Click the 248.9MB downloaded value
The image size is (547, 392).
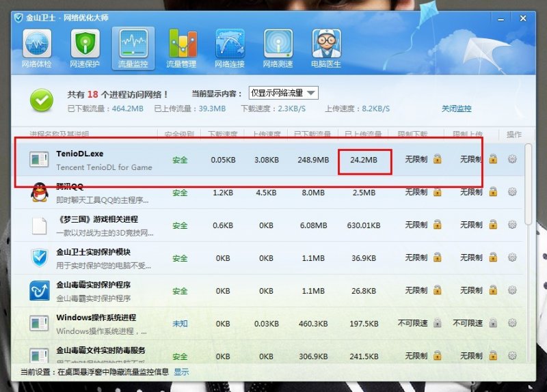(x=313, y=160)
